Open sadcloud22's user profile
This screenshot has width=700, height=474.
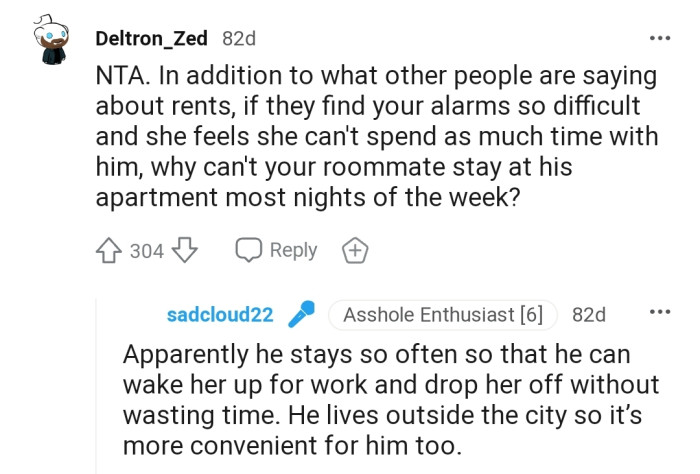[220, 315]
